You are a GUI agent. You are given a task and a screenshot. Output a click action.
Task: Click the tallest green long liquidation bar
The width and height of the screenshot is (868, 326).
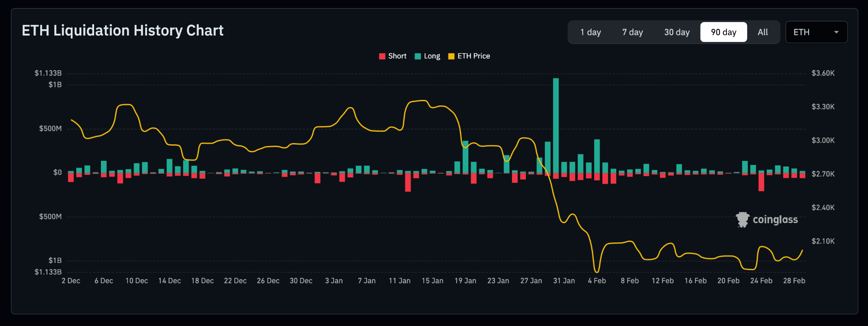click(556, 127)
